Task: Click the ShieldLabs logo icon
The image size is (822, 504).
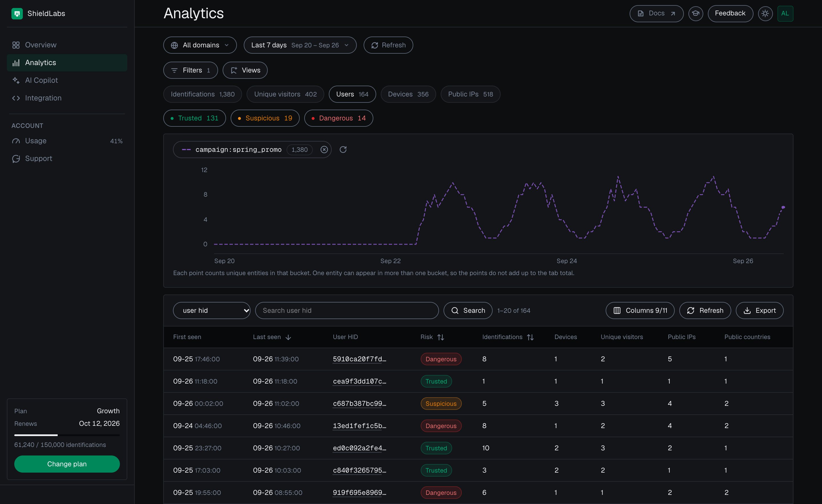Action: pos(17,14)
